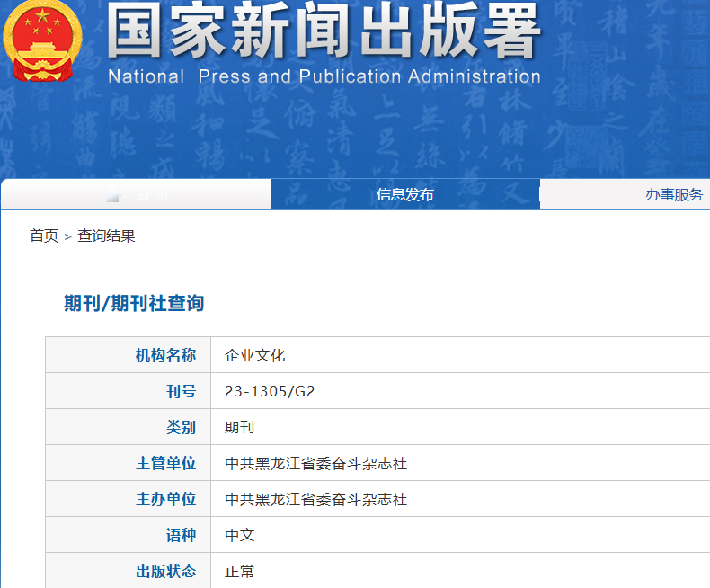Select the 主办单位 value 中共黑龙江省委奋斗杂志社

pos(316,499)
